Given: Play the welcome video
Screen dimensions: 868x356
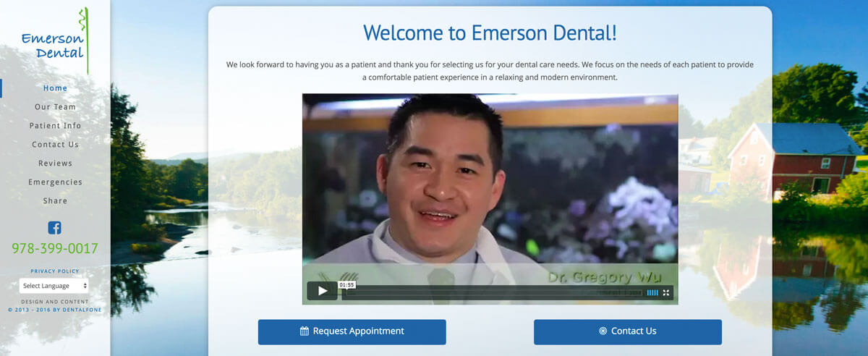Looking at the screenshot, I should [323, 292].
